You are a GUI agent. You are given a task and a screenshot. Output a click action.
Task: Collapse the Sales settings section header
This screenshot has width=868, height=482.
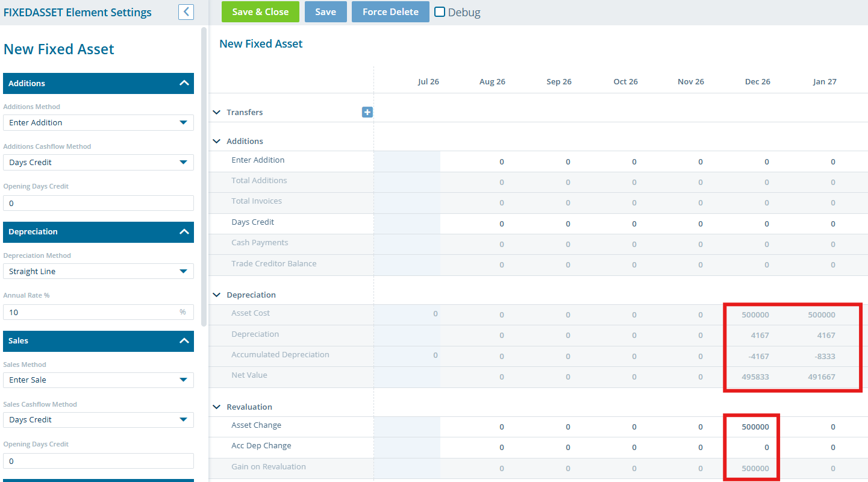98,341
